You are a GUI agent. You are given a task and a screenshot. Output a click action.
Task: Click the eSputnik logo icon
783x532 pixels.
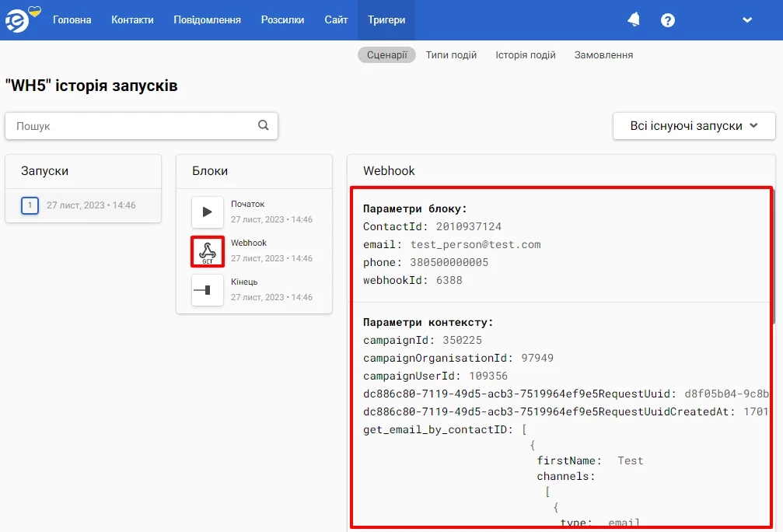coord(19,20)
